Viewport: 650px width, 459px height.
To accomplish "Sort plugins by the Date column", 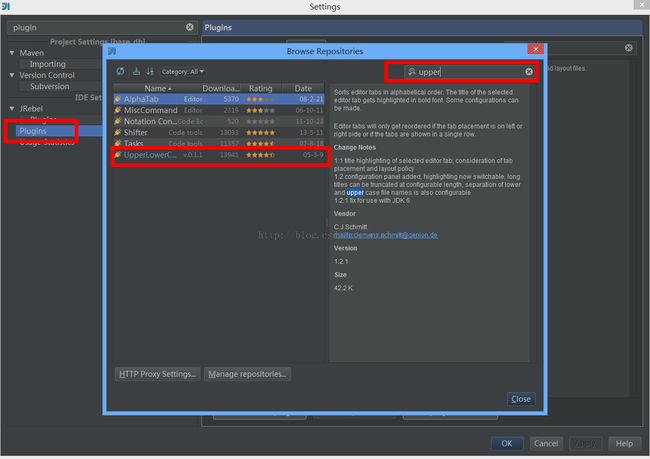I will (303, 88).
